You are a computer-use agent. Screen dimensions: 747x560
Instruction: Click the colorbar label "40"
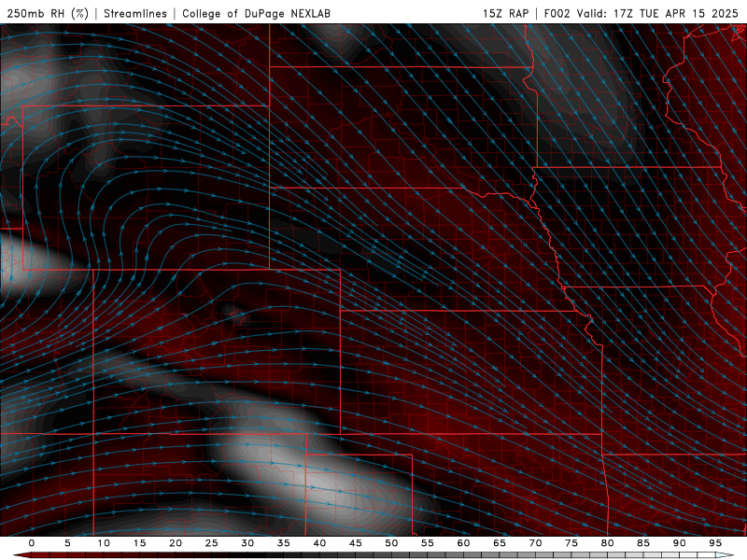319,543
